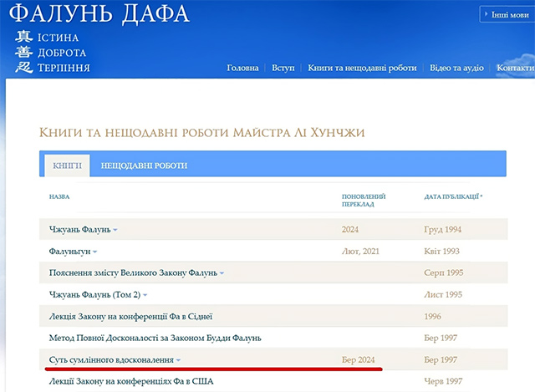
Task: Switch to the Нещодавні роботи tab
Action: click(144, 165)
